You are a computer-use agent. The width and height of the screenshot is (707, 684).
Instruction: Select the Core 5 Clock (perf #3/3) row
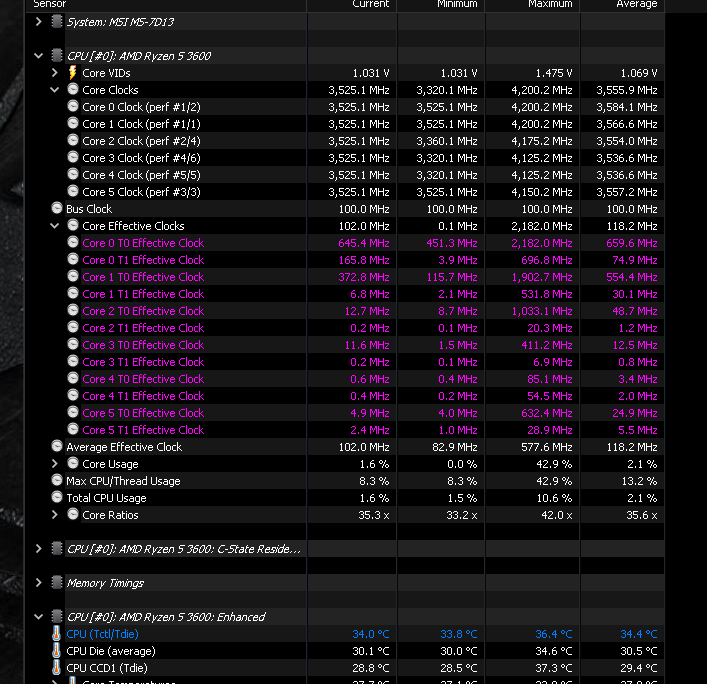(141, 192)
